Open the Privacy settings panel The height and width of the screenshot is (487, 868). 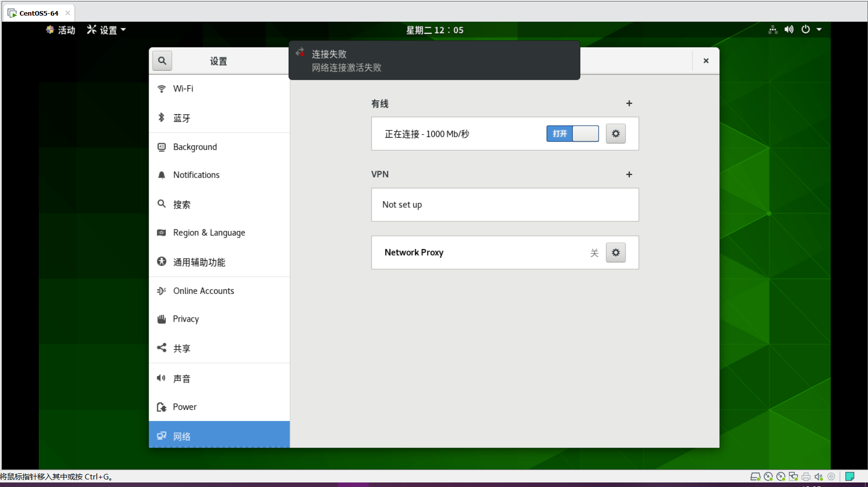[x=219, y=319]
